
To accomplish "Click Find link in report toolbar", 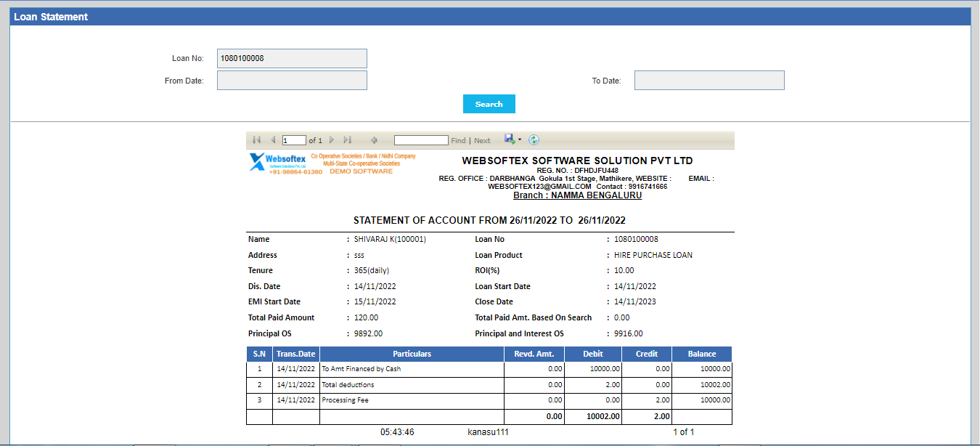I will (x=458, y=141).
